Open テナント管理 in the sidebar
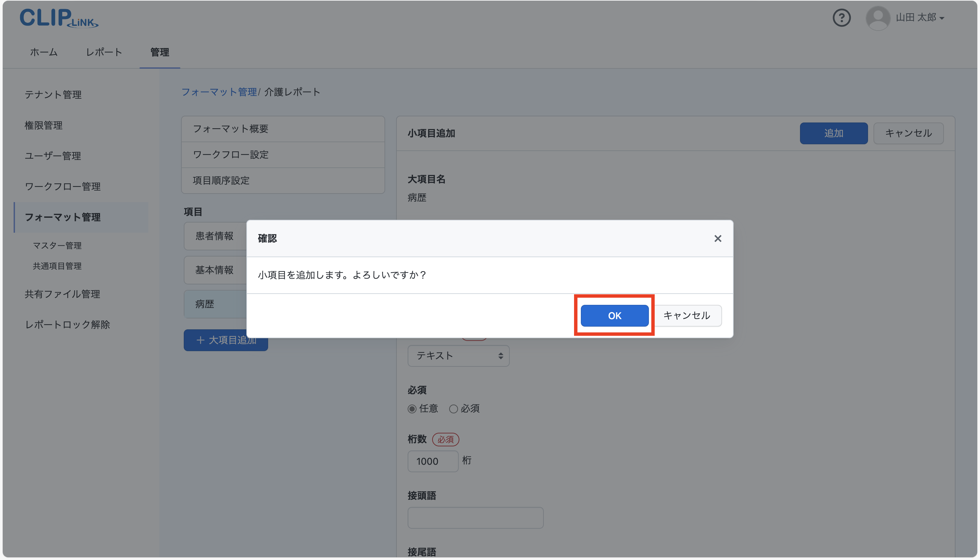The width and height of the screenshot is (980, 560). 53,95
